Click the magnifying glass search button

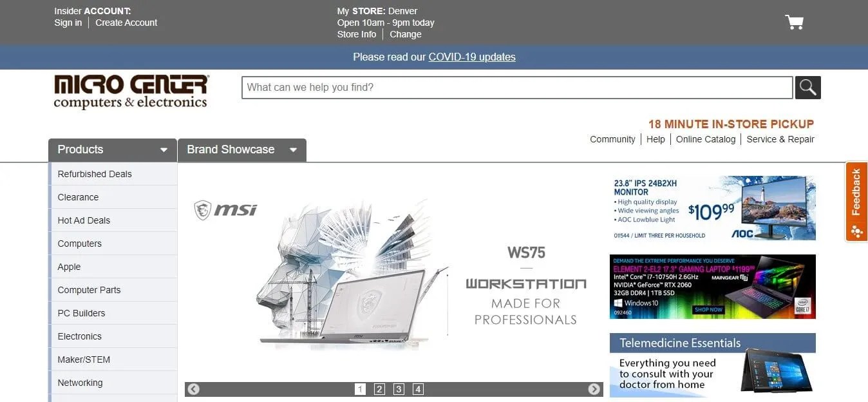807,88
